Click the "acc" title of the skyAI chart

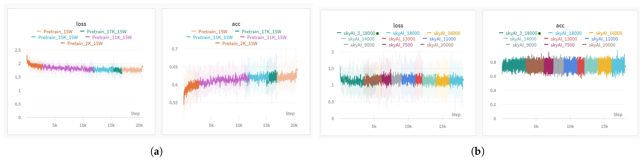click(560, 26)
